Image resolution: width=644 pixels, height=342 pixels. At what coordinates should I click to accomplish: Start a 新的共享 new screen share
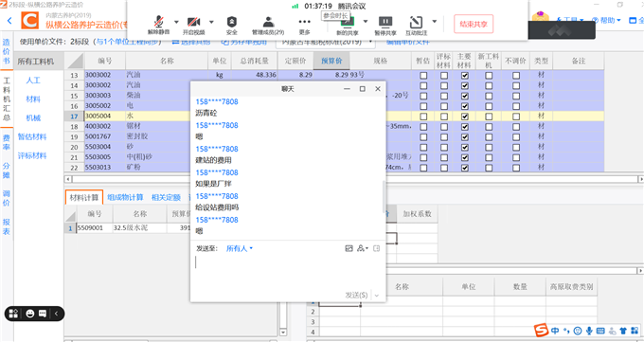[x=348, y=26]
